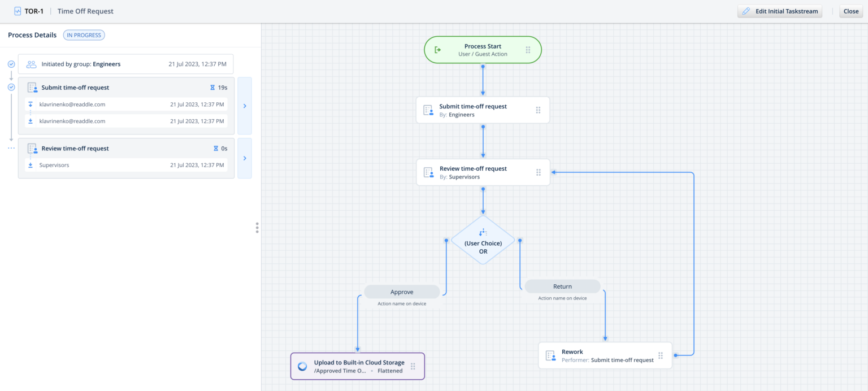The image size is (868, 391).
Task: Click the User Choice OR diamond gateway
Action: point(483,240)
